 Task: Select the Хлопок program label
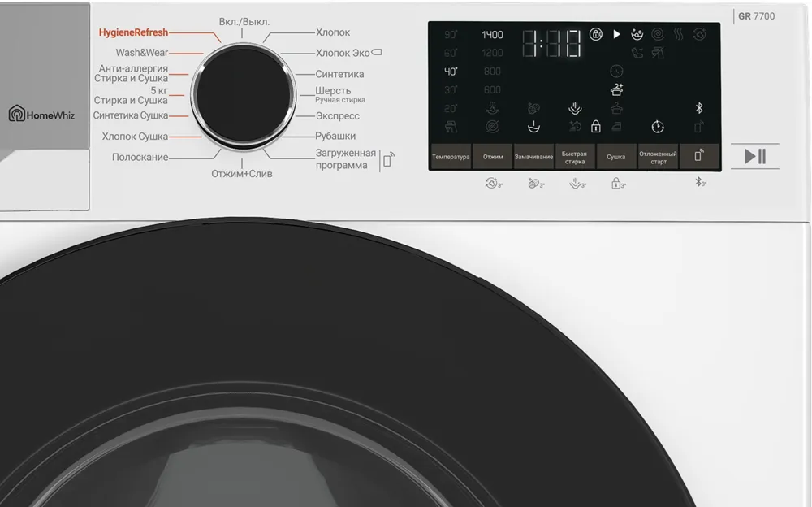[335, 32]
